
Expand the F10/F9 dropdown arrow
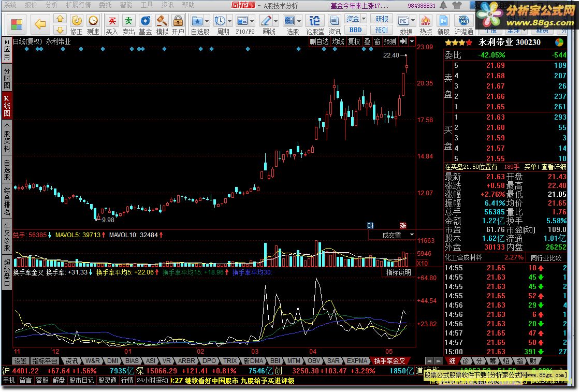point(252,21)
